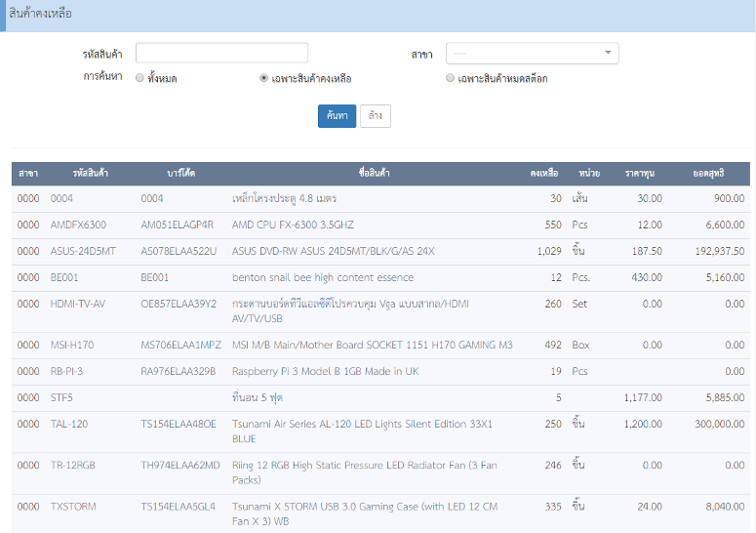Click net total 8,040.00
The width and height of the screenshot is (756, 533).
[725, 507]
